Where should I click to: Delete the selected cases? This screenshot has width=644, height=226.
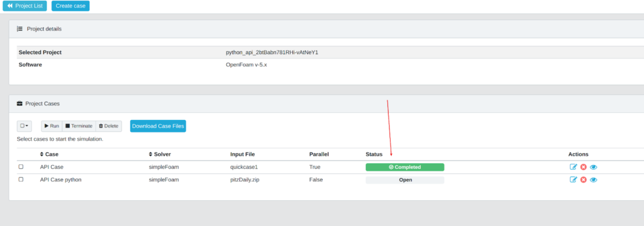(108, 126)
